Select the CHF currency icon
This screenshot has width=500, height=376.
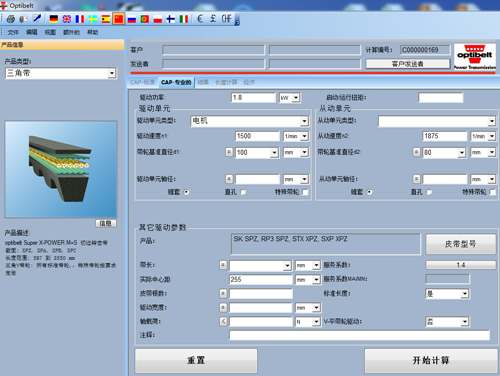(x=227, y=19)
